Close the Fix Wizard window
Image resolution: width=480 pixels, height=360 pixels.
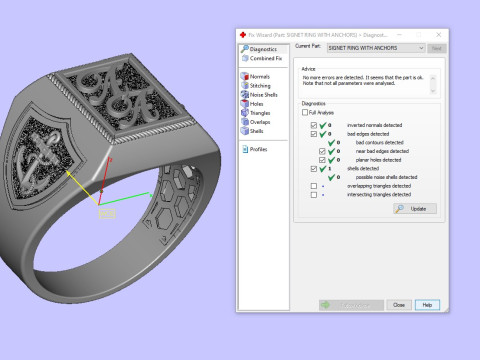point(439,35)
